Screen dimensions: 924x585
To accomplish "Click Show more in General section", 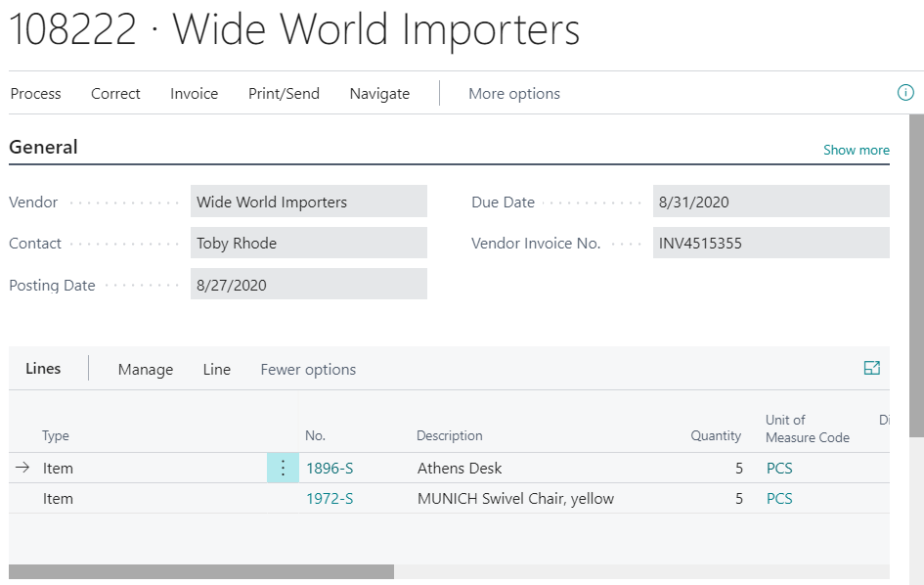I will pos(857,150).
